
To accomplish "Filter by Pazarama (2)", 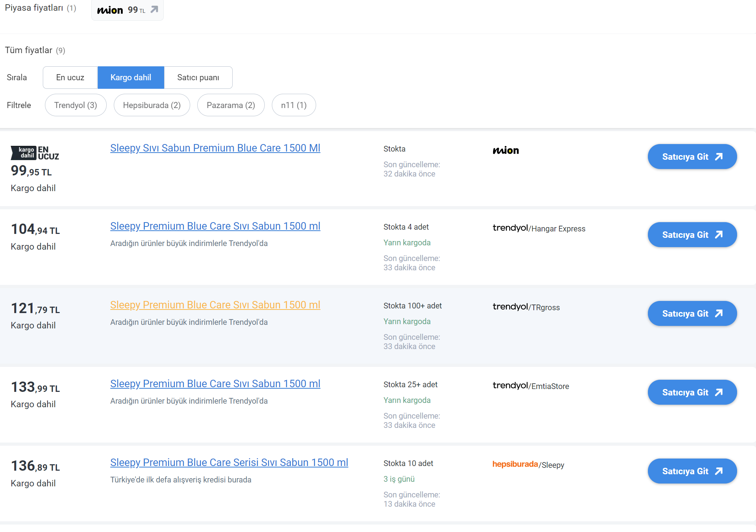I will (x=231, y=105).
